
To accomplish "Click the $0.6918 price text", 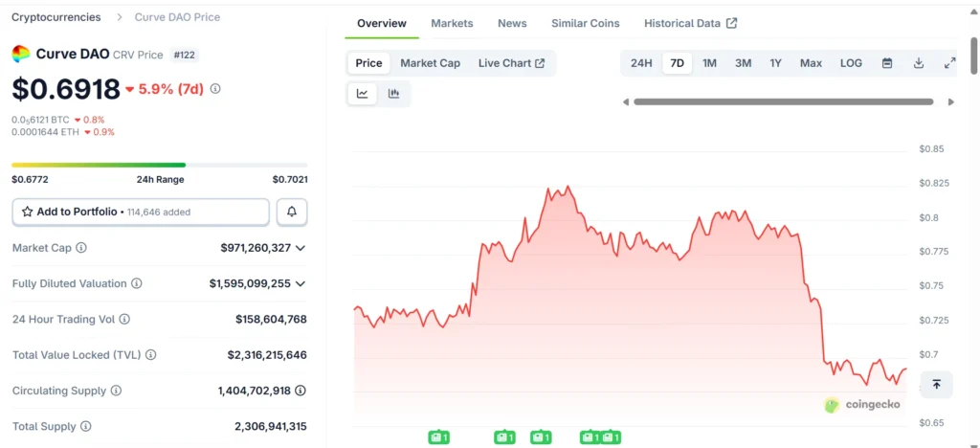I will pyautogui.click(x=66, y=89).
